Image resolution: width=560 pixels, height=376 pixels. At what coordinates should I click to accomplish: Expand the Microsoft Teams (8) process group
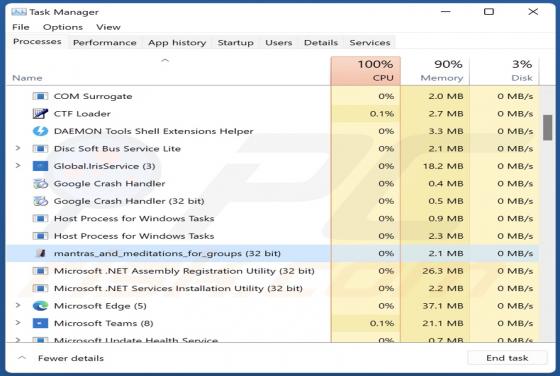tap(18, 323)
